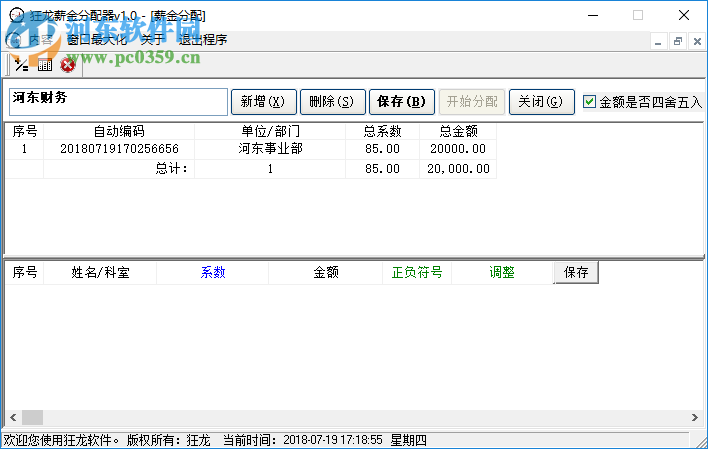Close the inner 薪金分配 child window

[x=697, y=42]
